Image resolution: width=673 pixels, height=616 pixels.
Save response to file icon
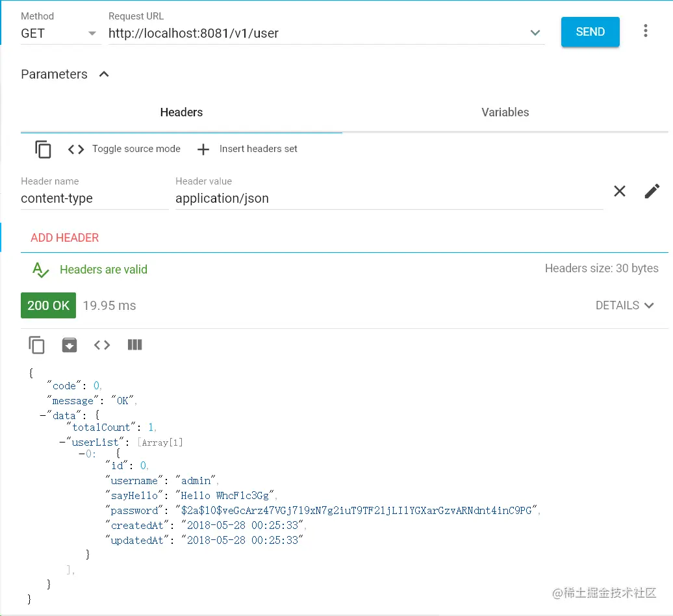click(69, 344)
